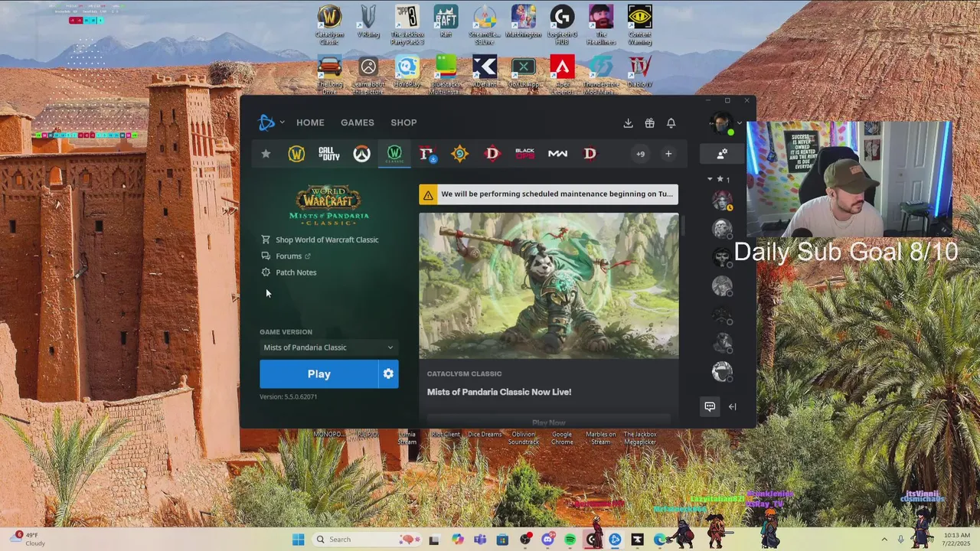Open the Pandaren monk news image
980x551 pixels.
point(548,285)
